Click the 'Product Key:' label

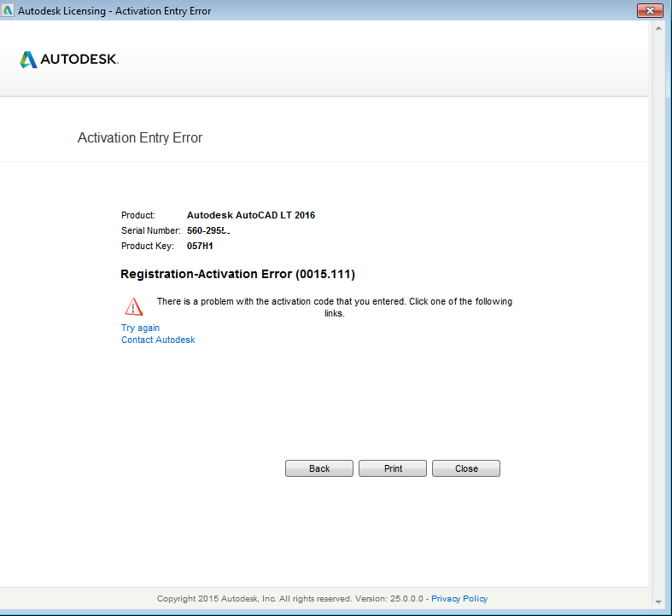coord(148,246)
